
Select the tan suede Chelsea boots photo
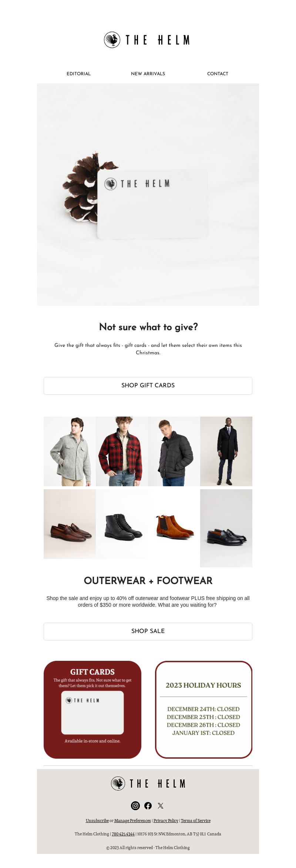[174, 524]
